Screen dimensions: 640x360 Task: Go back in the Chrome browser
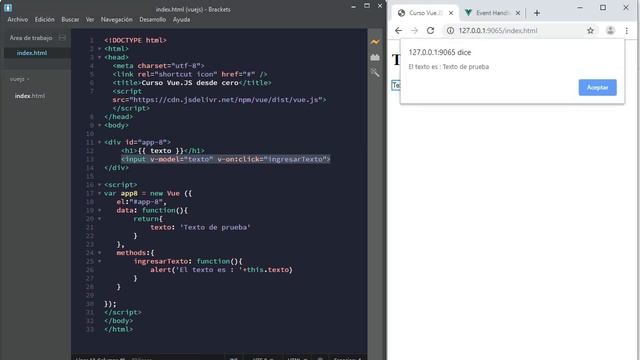pyautogui.click(x=398, y=31)
